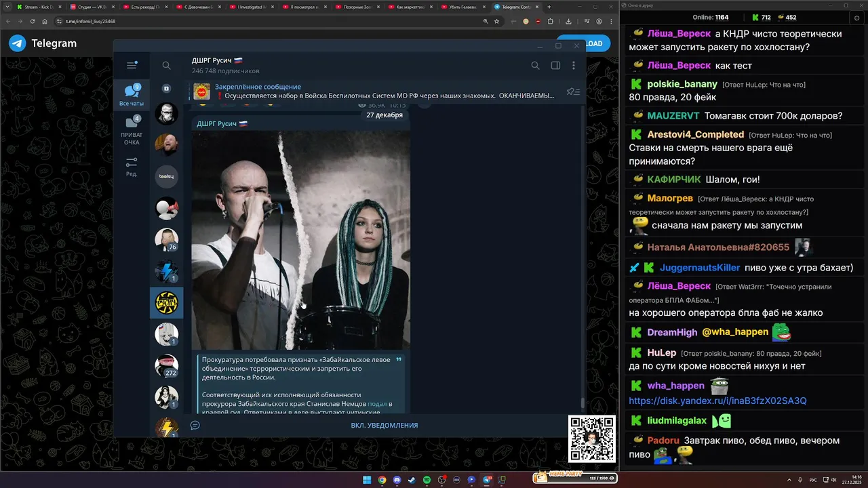This screenshot has height=488, width=868.
Task: Toggle the right info sidebar panel
Action: 555,66
